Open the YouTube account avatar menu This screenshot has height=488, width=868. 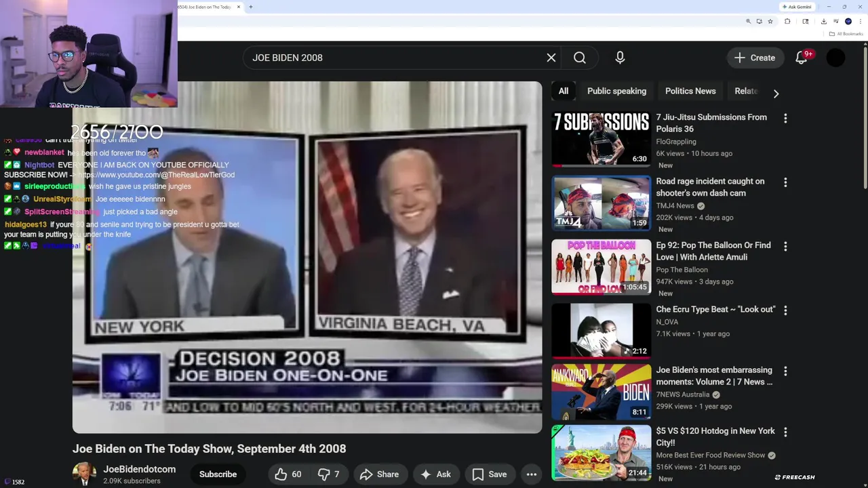click(x=835, y=58)
